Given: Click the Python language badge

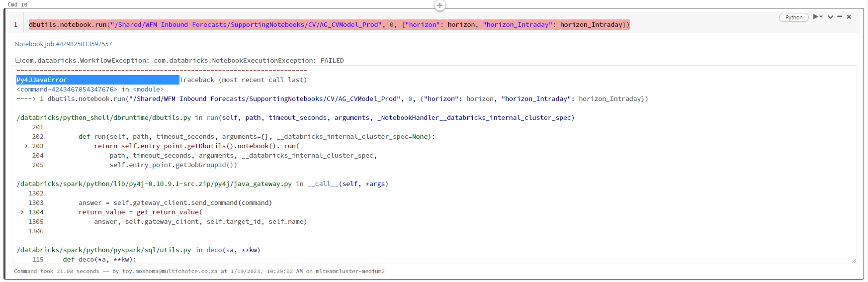Looking at the screenshot, I should 794,17.
